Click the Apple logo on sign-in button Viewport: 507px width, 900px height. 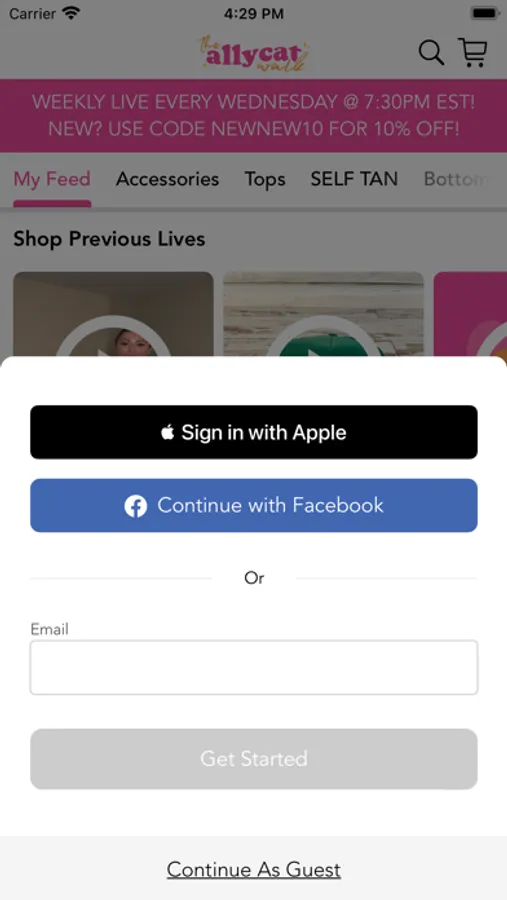click(167, 432)
